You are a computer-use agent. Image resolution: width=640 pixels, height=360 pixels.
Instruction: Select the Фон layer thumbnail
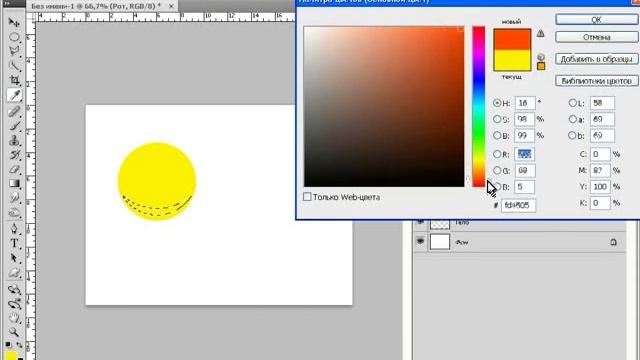(440, 242)
